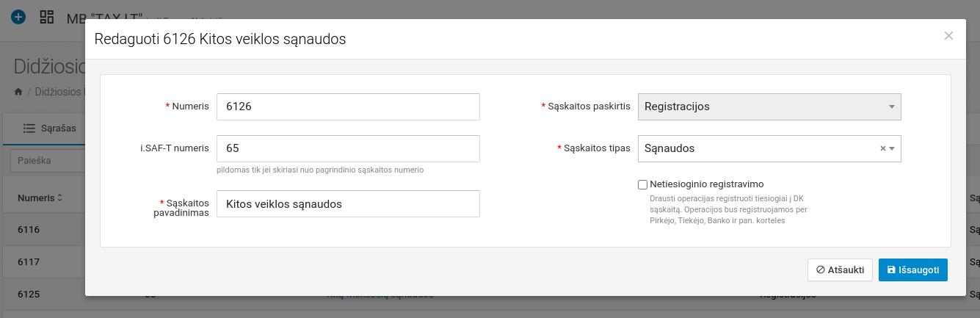The width and height of the screenshot is (980, 318).
Task: Click the home breadcrumb icon
Action: (x=18, y=92)
